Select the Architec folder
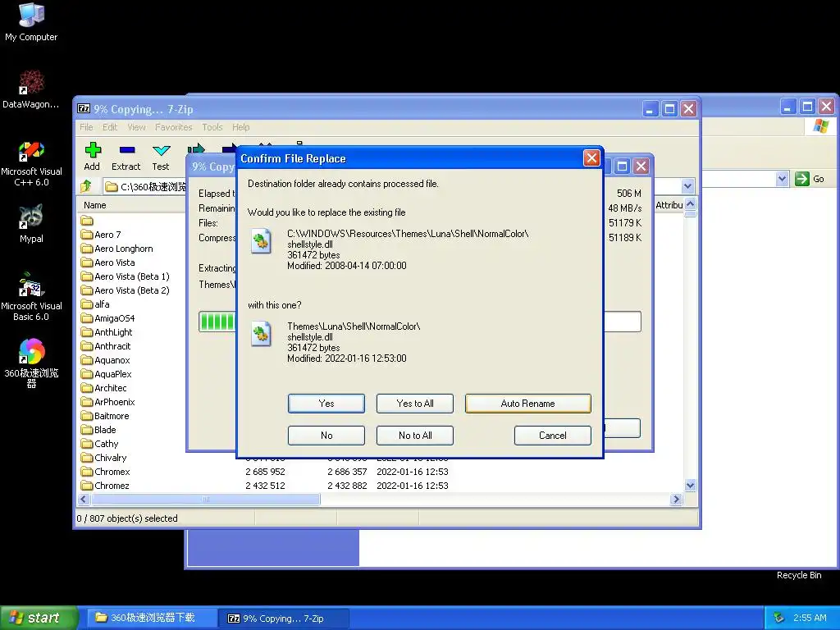This screenshot has width=840, height=630. click(x=104, y=388)
